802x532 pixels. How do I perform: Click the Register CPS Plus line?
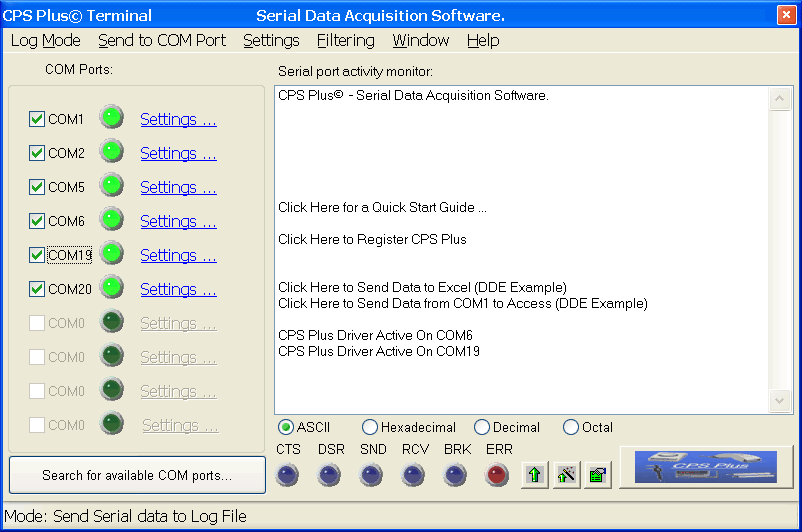[x=372, y=239]
